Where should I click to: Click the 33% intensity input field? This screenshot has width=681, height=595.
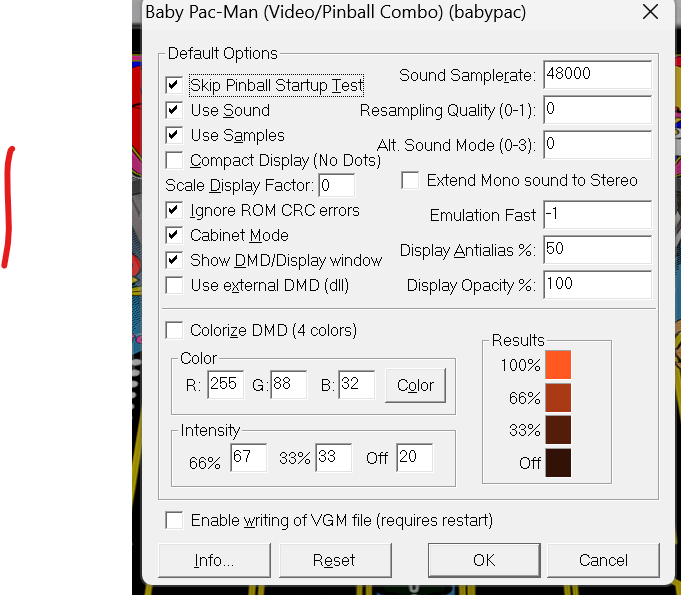pyautogui.click(x=334, y=457)
